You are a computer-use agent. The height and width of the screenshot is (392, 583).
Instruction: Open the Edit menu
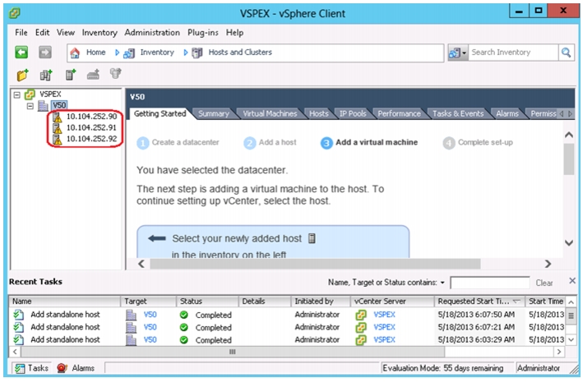[42, 33]
